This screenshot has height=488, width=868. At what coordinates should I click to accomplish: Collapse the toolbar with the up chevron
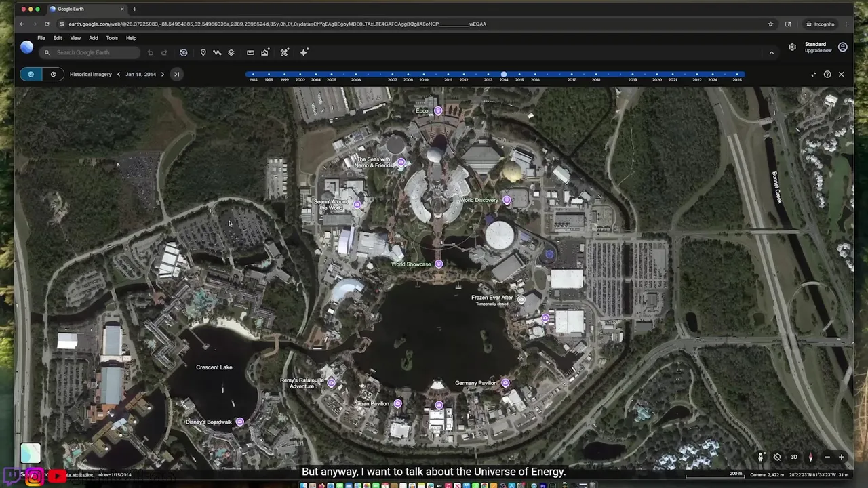pos(771,52)
